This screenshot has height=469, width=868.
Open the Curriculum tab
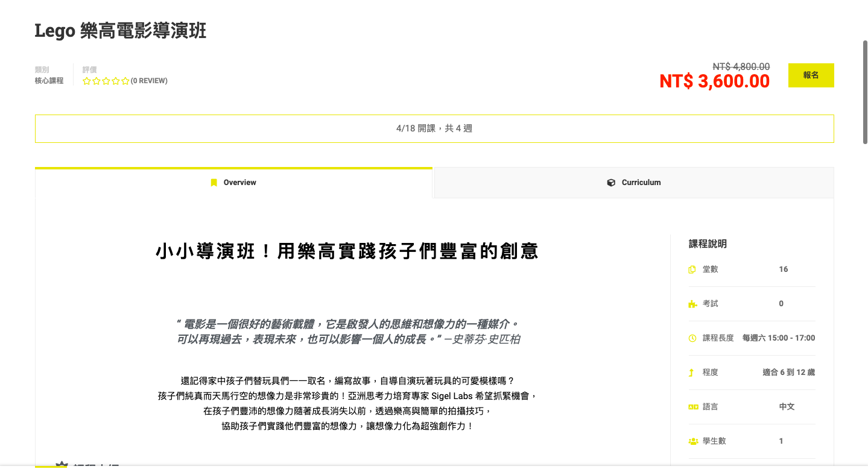pos(634,183)
